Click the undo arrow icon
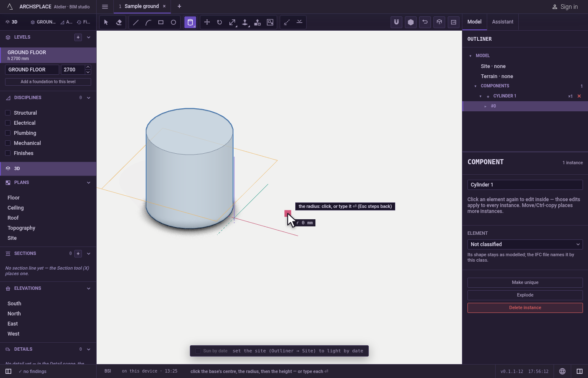The height and width of the screenshot is (378, 588). coord(425,22)
